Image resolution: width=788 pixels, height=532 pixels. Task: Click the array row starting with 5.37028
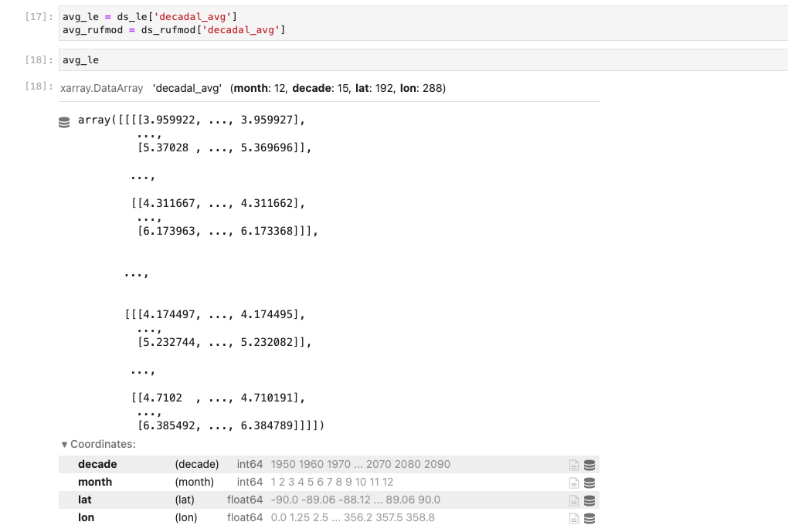coord(225,147)
